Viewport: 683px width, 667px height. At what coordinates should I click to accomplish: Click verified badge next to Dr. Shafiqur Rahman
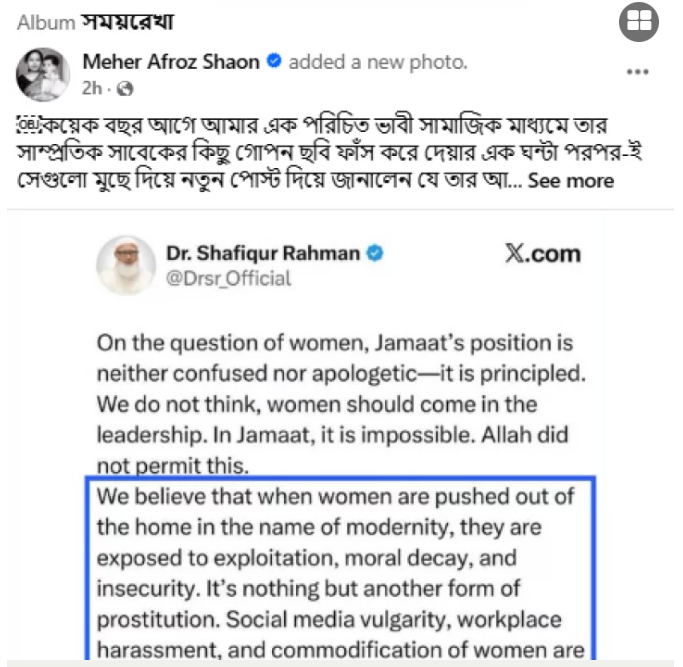pyautogui.click(x=375, y=254)
